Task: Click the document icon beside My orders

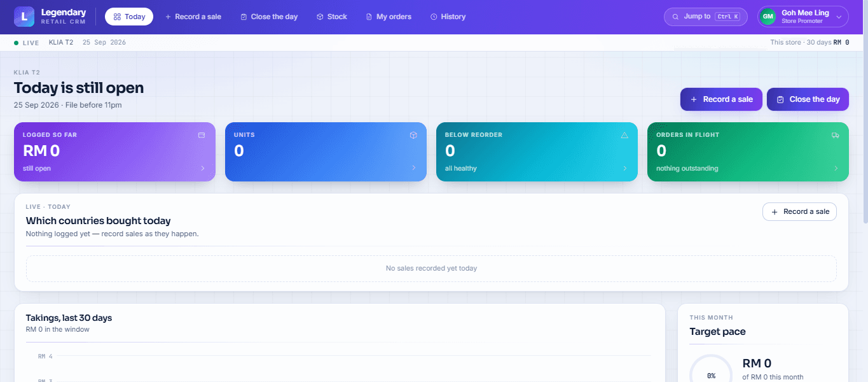Action: click(369, 17)
